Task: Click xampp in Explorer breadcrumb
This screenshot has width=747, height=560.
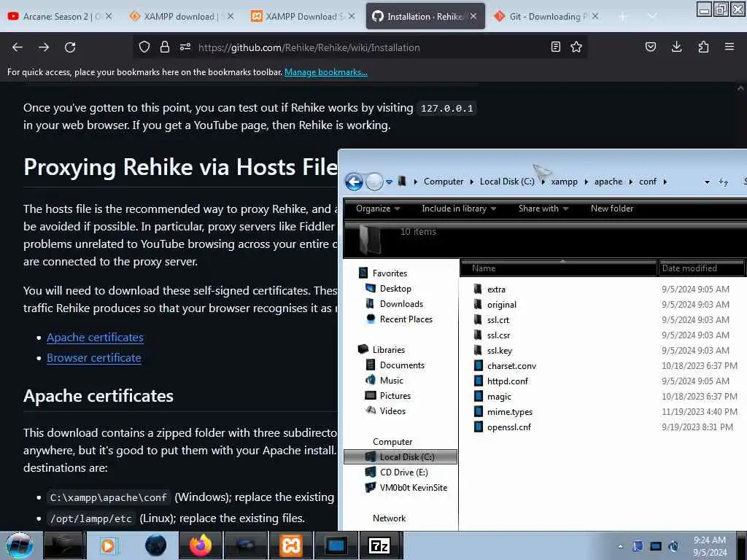Action: [564, 182]
